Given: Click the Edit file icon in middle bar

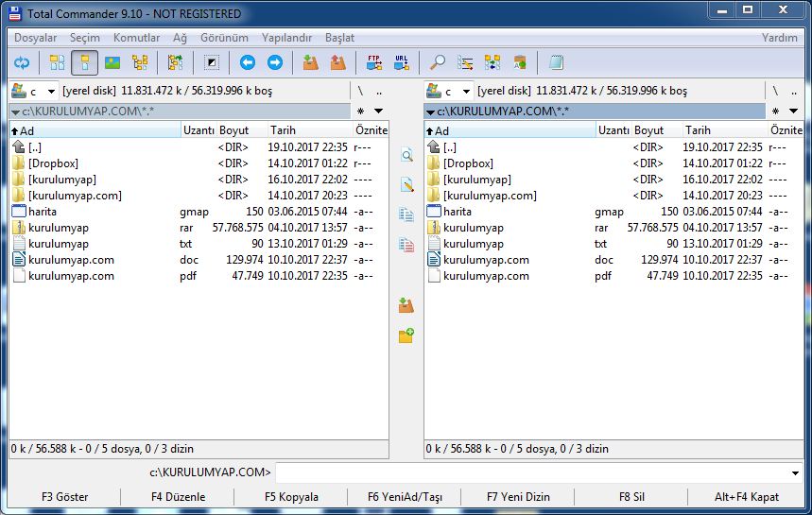Looking at the screenshot, I should click(406, 185).
